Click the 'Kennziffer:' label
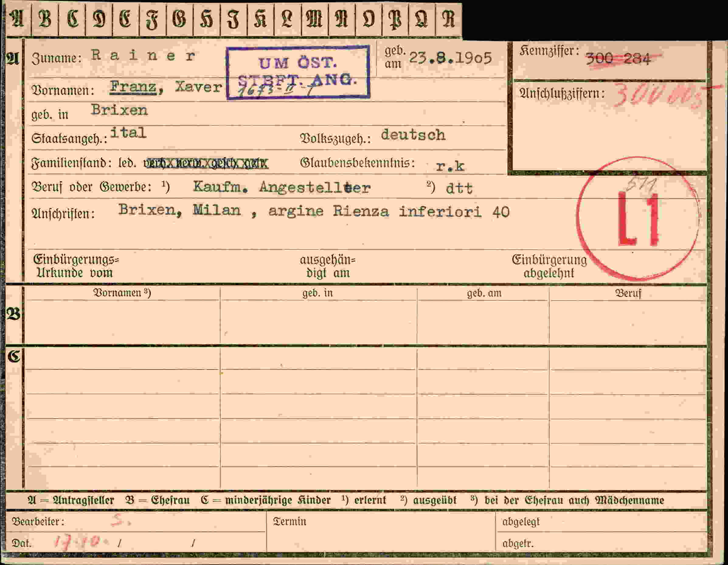The width and height of the screenshot is (728, 565). tap(549, 51)
